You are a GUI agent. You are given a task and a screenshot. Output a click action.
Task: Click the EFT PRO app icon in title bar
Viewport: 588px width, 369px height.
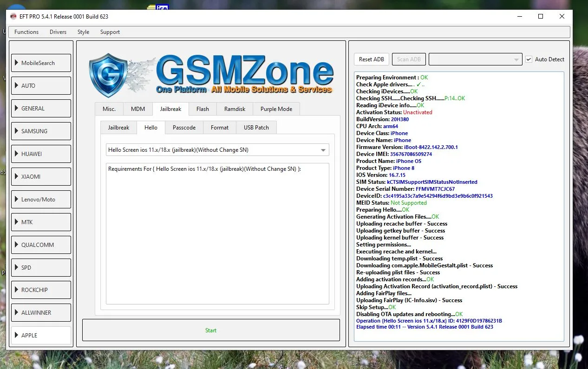(13, 16)
